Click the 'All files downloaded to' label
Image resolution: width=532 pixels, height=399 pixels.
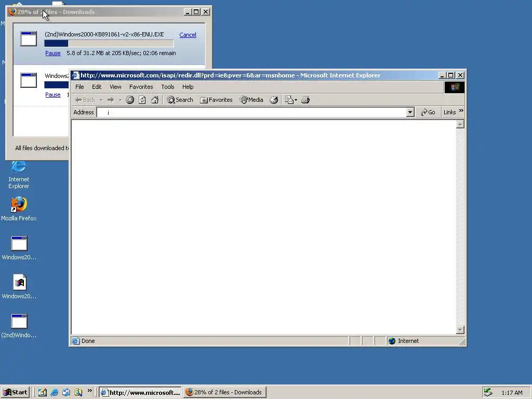tap(42, 148)
